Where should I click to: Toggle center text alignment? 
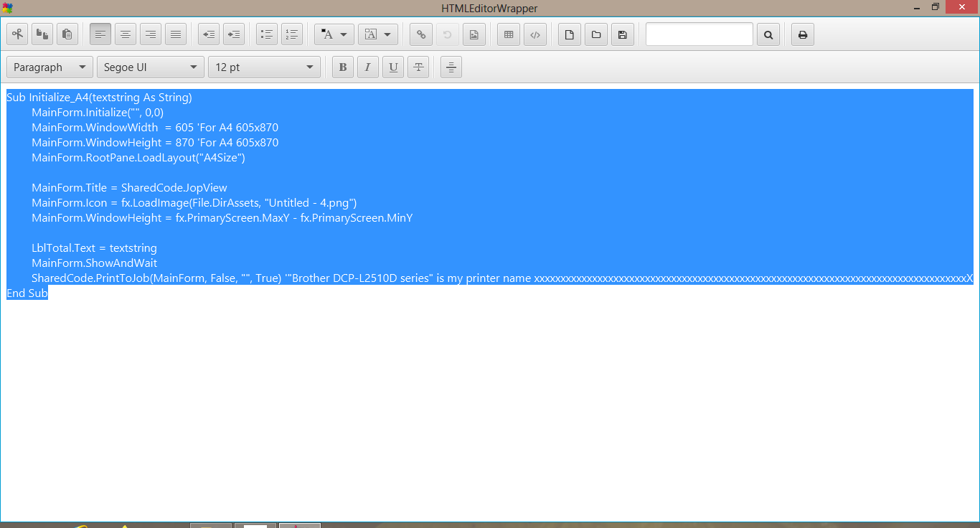pos(126,34)
